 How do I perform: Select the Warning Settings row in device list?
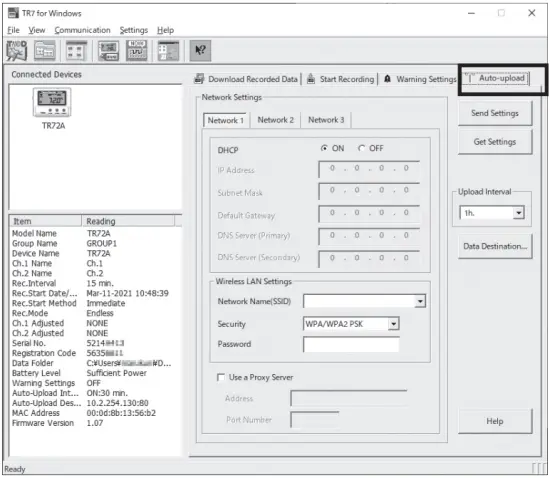click(95, 383)
